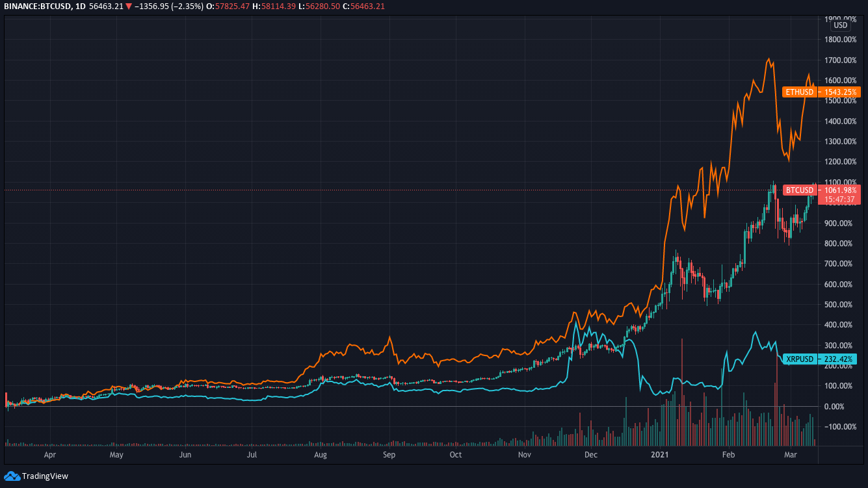This screenshot has width=868, height=488.
Task: Click the TradingView text link
Action: 45,476
